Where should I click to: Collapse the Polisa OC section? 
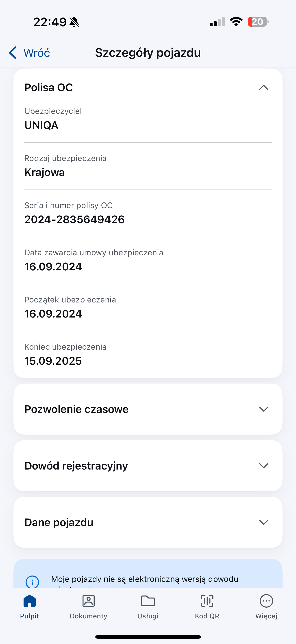pyautogui.click(x=263, y=88)
